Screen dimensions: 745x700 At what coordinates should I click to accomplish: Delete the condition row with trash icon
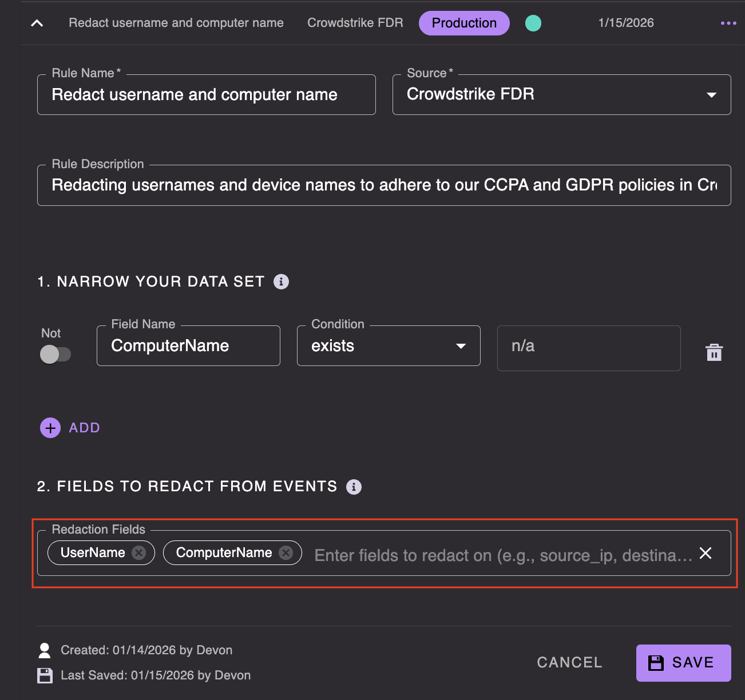pos(714,352)
